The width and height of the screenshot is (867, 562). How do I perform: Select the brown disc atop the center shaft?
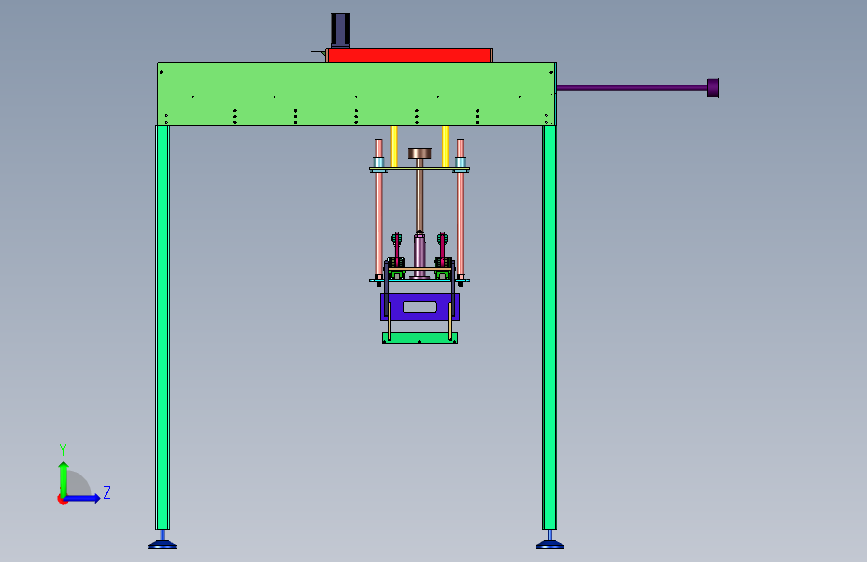click(420, 153)
